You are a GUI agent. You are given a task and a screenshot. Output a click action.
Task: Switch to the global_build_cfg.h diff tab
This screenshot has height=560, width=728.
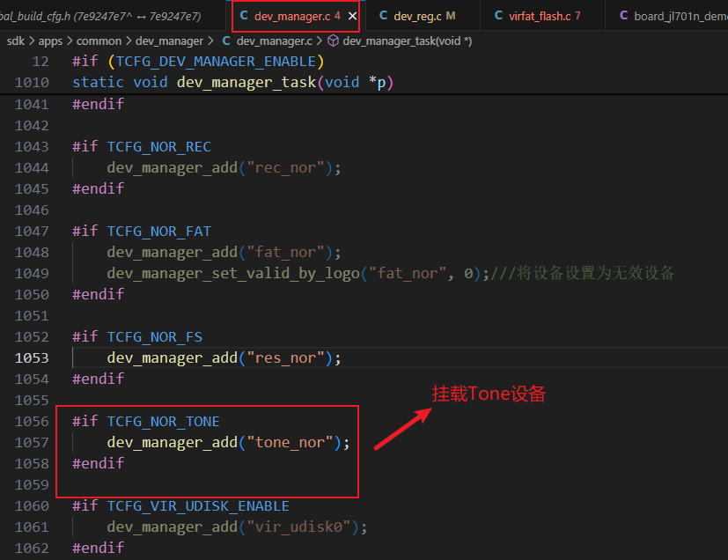point(113,16)
